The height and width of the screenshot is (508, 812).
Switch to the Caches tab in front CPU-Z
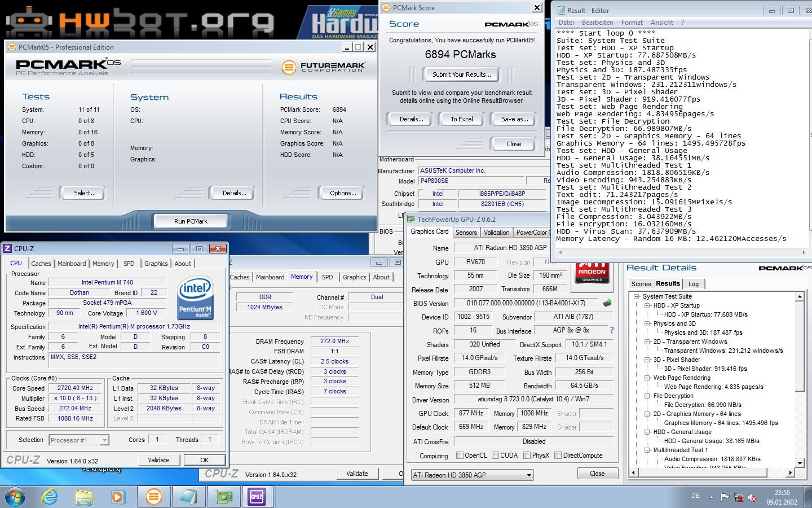click(41, 264)
